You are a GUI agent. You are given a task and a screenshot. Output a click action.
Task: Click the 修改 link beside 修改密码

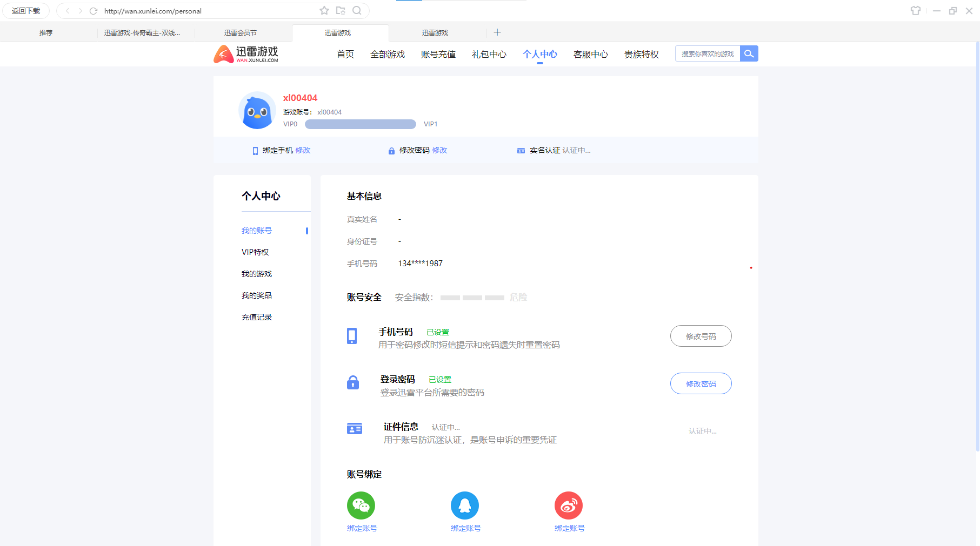pos(441,150)
